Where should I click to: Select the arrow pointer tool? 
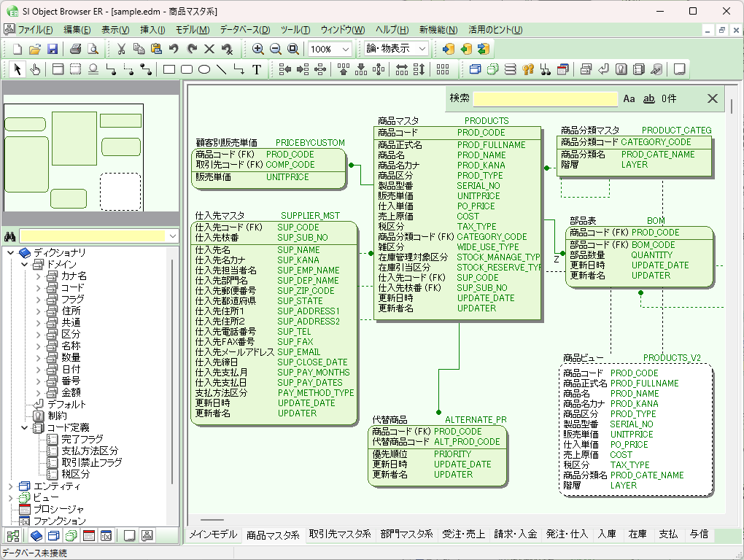(18, 69)
